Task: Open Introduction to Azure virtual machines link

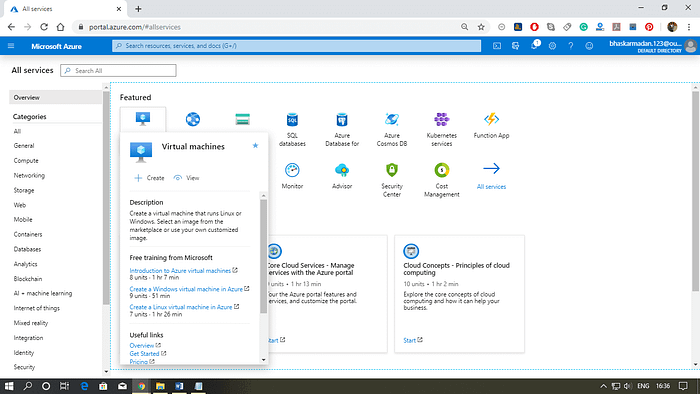Action: [180, 270]
